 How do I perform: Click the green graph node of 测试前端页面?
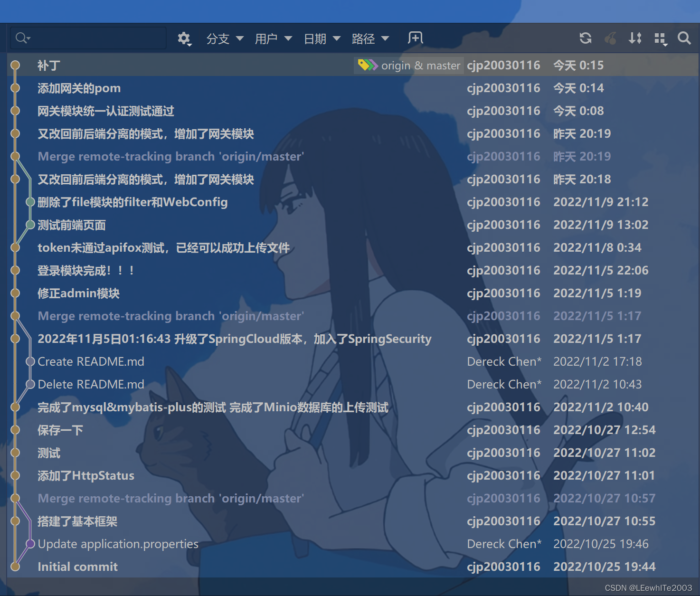[x=30, y=225]
